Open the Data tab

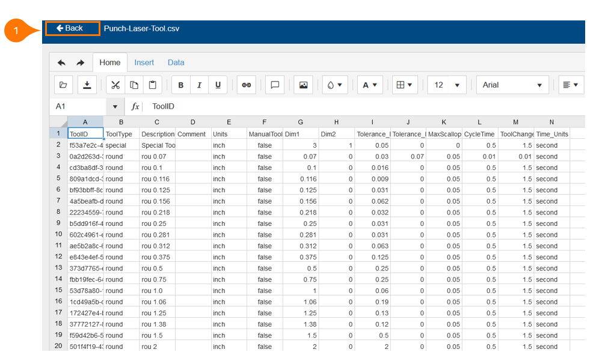176,62
